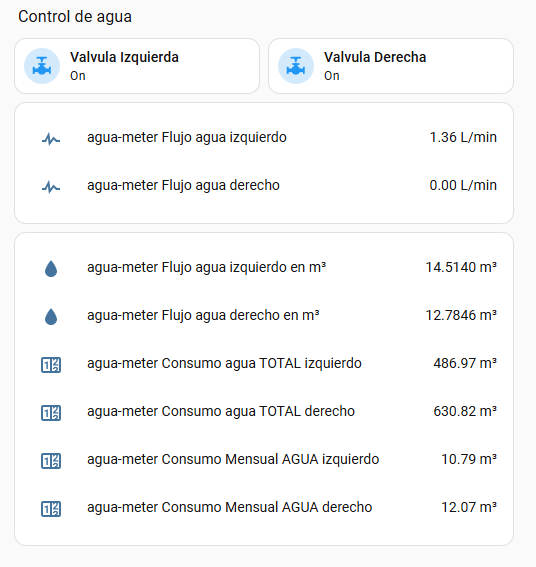Open 'agua-meter Flujo agua derecho' entity row
536x567 pixels.
click(264, 186)
